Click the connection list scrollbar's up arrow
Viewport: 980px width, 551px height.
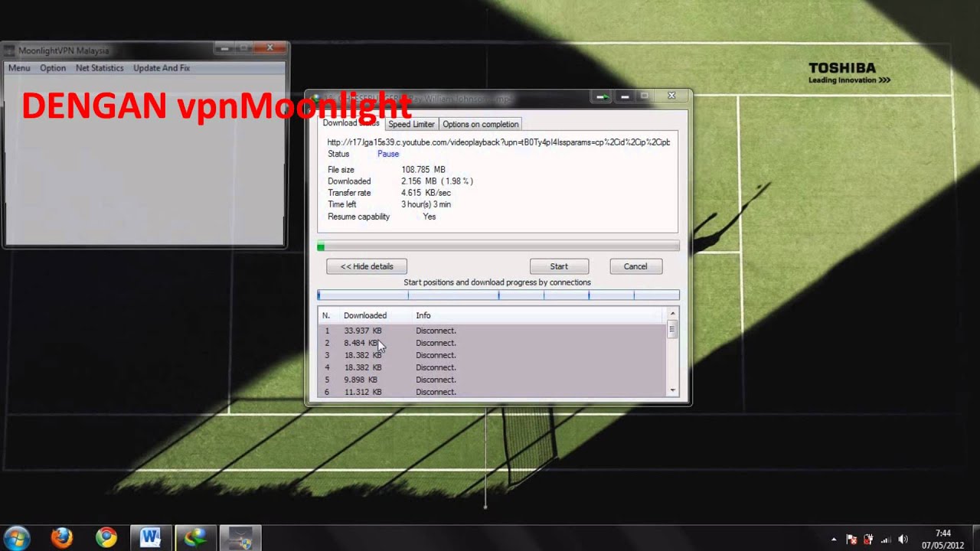pyautogui.click(x=673, y=314)
